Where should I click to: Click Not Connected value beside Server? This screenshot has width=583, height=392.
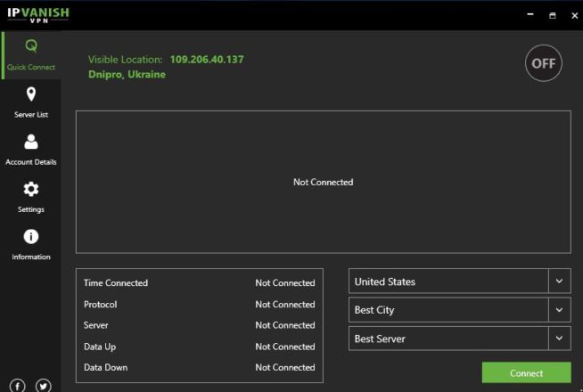coord(285,325)
